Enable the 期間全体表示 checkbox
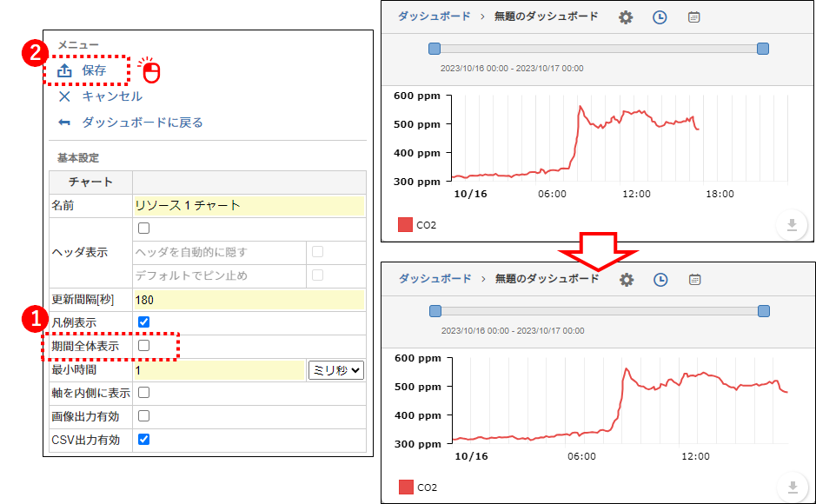The width and height of the screenshot is (816, 504). (x=144, y=345)
